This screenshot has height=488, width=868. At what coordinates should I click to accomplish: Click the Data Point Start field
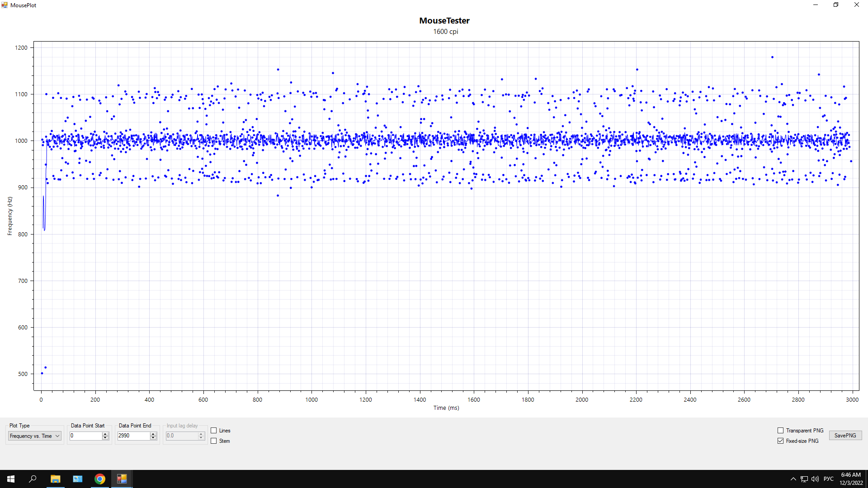pyautogui.click(x=85, y=436)
